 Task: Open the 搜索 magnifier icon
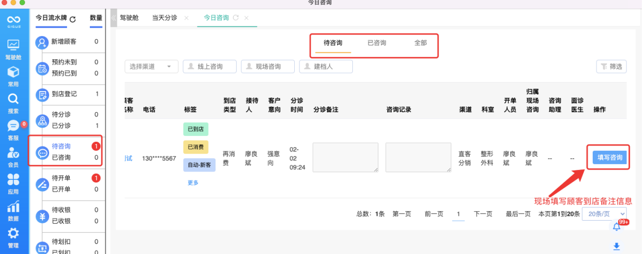pos(13,99)
